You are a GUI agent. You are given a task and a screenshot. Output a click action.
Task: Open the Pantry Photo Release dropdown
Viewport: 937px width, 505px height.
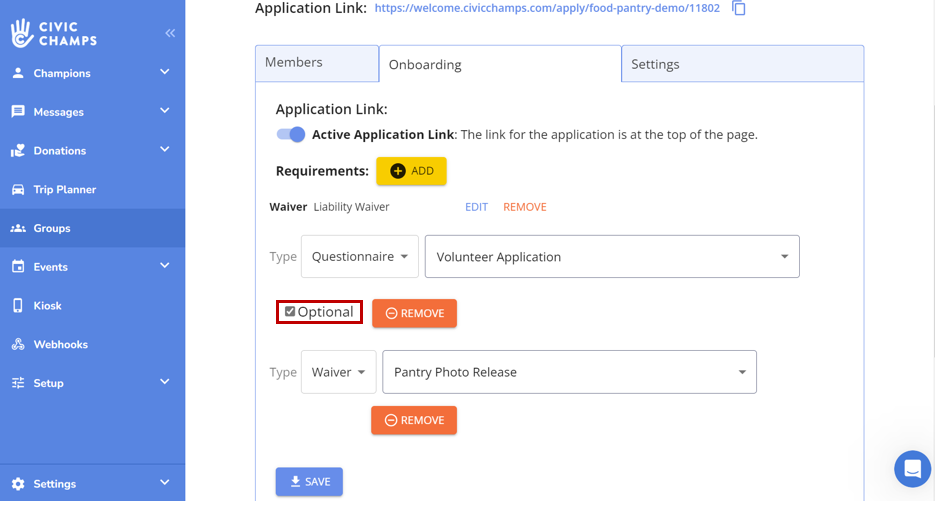(568, 372)
